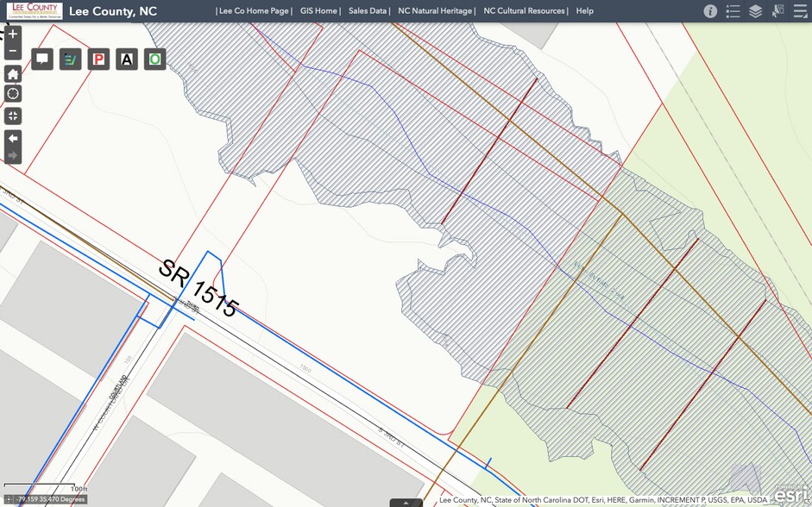Screen dimensions: 812x507
Task: Toggle full screen map view
Action: point(13,116)
